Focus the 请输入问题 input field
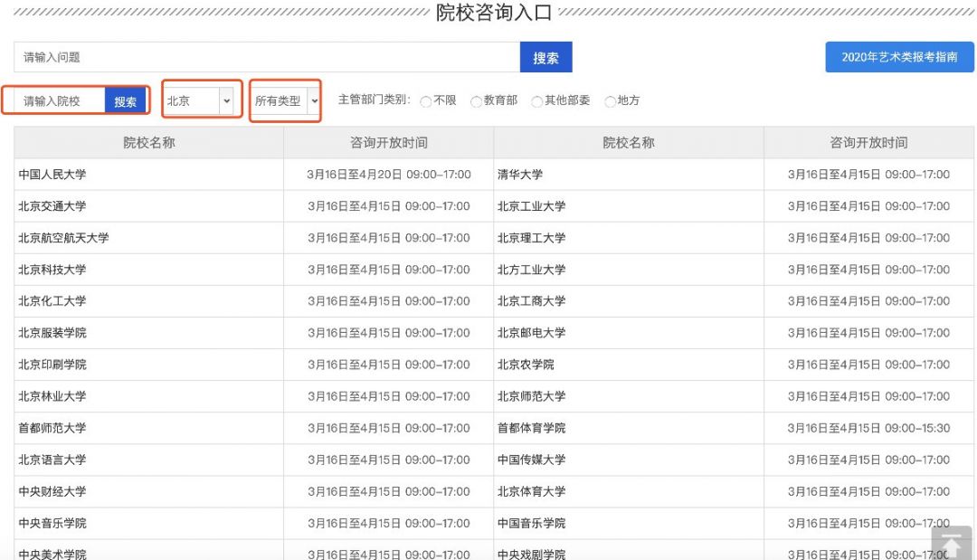This screenshot has width=977, height=560. click(x=267, y=57)
